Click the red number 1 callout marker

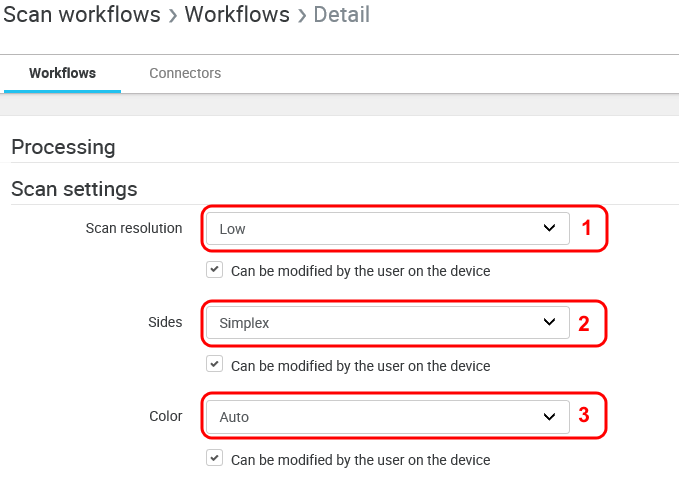[587, 228]
